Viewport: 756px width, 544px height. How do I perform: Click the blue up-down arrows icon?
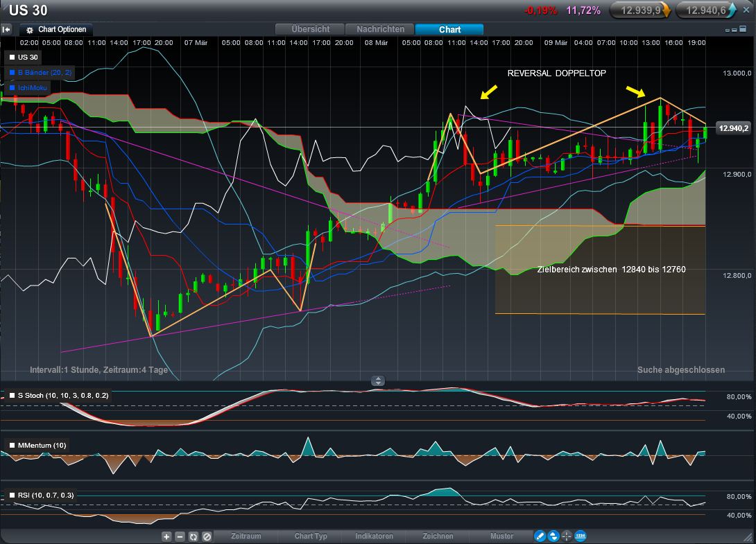click(553, 536)
